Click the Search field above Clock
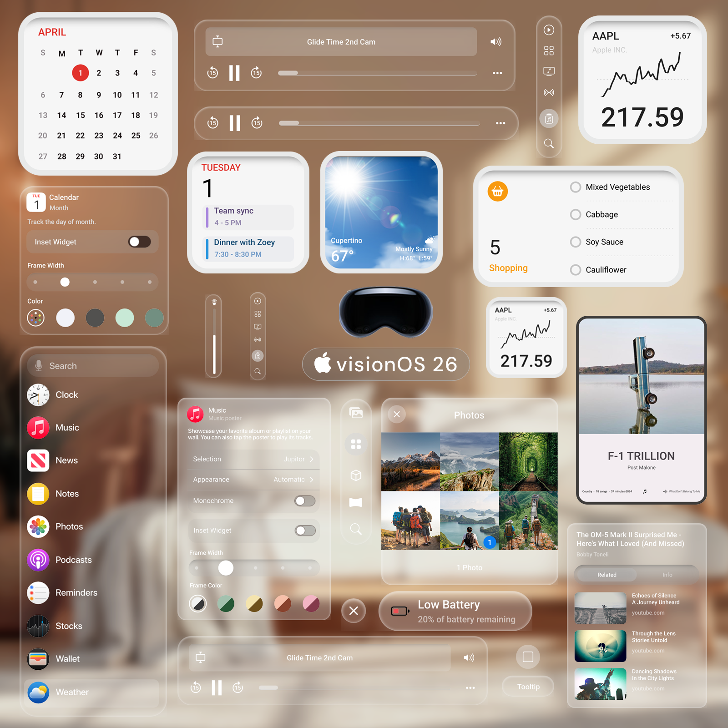728x728 pixels. [x=93, y=366]
